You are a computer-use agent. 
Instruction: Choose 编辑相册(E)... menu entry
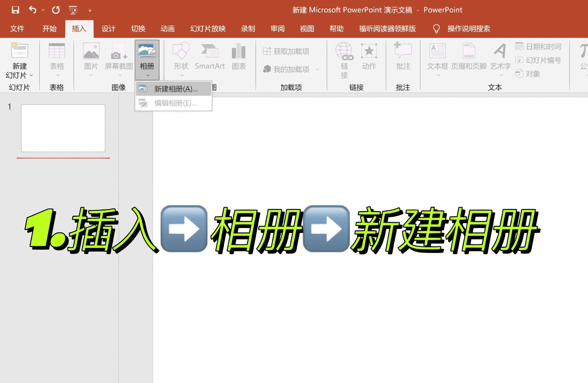[x=173, y=103]
